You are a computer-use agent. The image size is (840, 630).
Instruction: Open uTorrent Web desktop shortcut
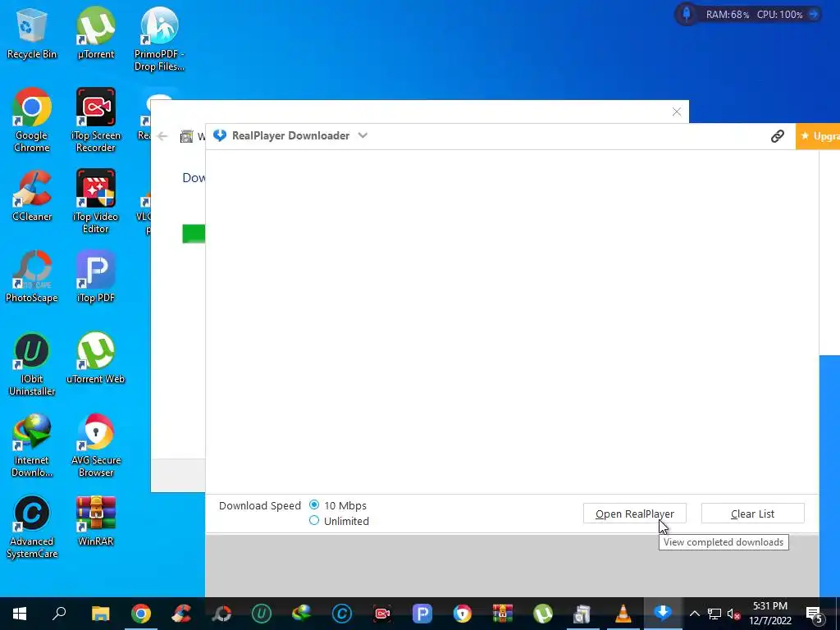coord(95,358)
